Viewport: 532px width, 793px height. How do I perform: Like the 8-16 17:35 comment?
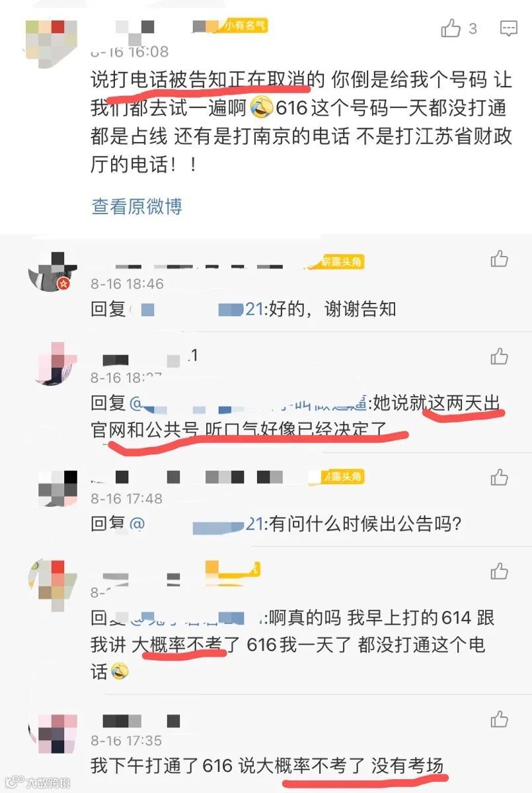coord(499,719)
